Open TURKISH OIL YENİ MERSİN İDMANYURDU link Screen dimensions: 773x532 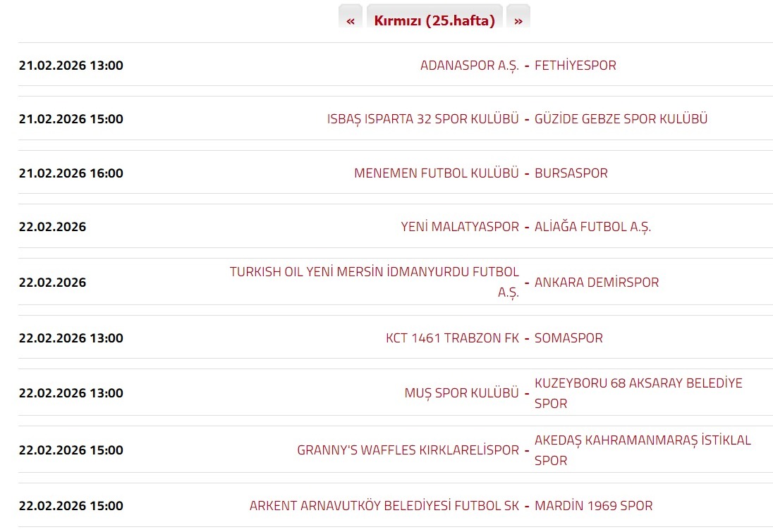pos(375,273)
